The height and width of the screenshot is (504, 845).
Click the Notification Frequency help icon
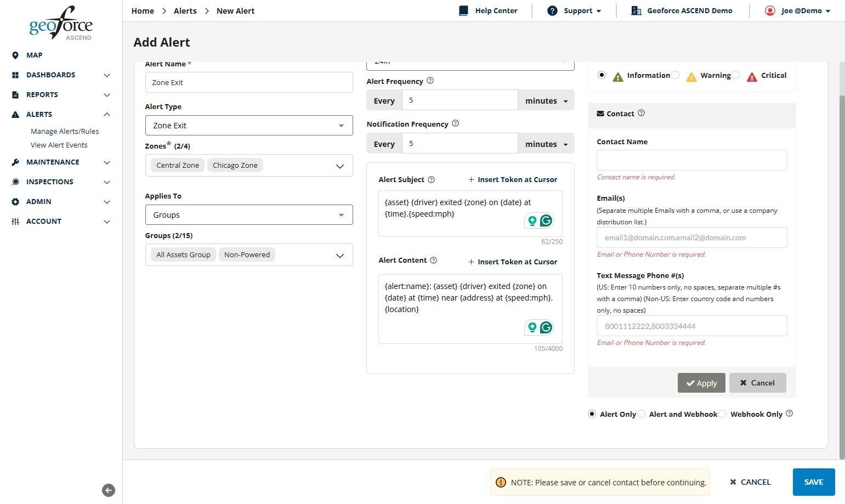tap(455, 123)
